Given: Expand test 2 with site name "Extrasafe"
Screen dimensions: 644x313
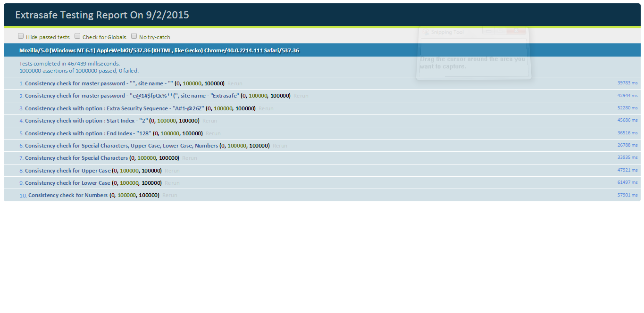Looking at the screenshot, I should point(132,96).
